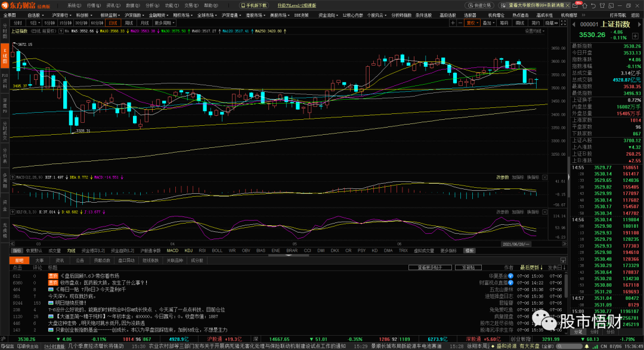Switch chart to 周线 weekly period
Screen dimensions: 644x350
coord(129,23)
